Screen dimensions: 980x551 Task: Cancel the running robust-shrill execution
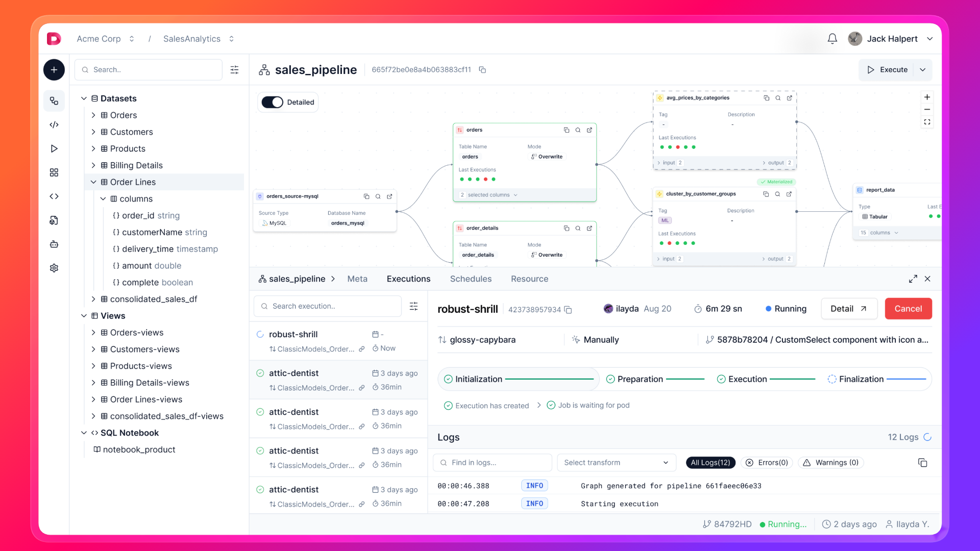[908, 309]
